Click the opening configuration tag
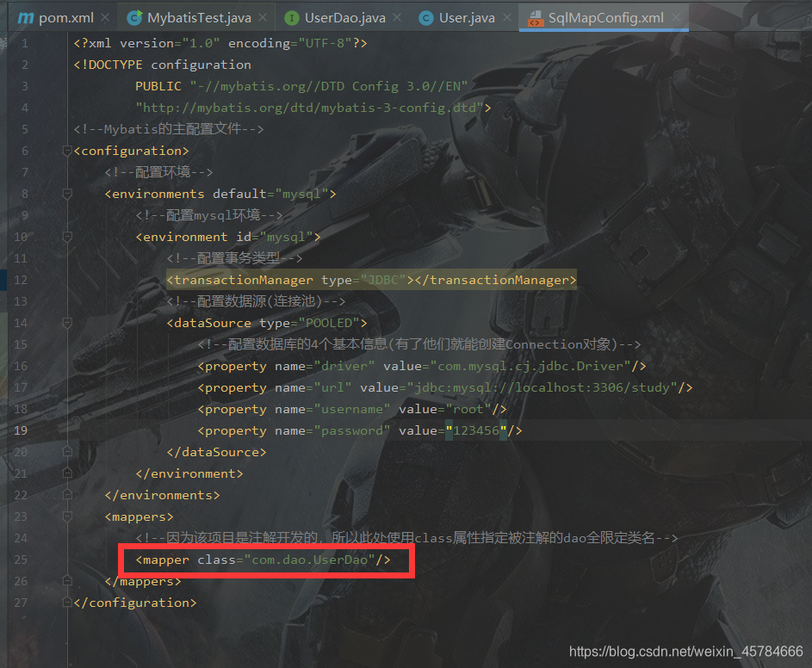The width and height of the screenshot is (812, 668). pos(132,151)
